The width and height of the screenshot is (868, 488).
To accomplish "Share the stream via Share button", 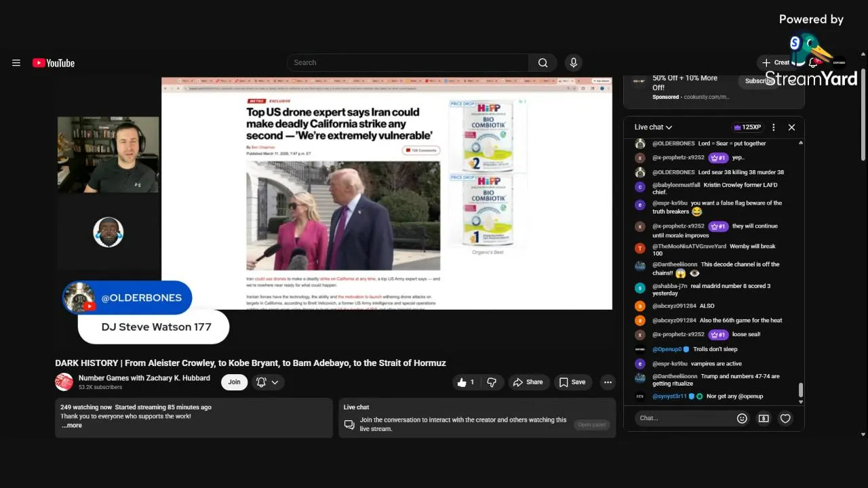I will [x=528, y=382].
